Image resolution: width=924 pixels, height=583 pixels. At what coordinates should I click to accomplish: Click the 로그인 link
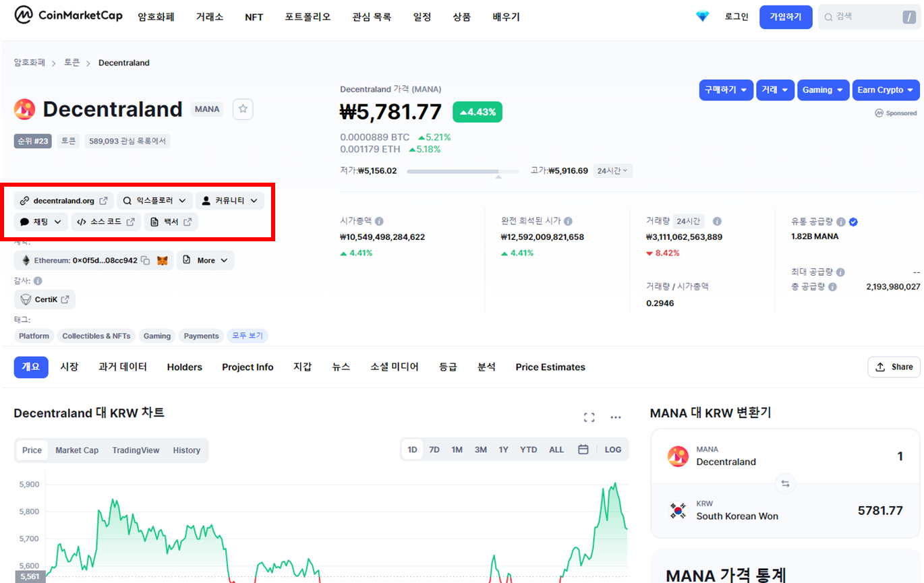(x=737, y=17)
